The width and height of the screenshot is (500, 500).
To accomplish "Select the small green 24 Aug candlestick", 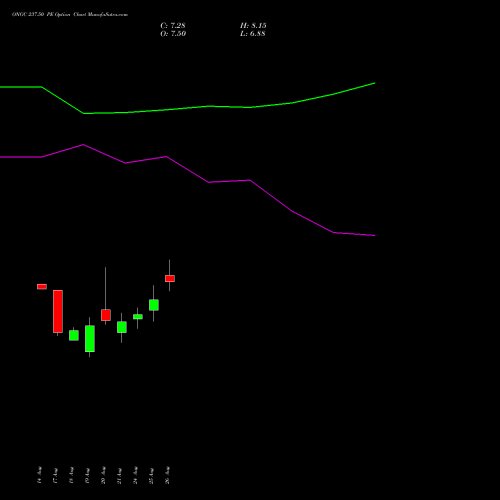I will (x=138, y=317).
